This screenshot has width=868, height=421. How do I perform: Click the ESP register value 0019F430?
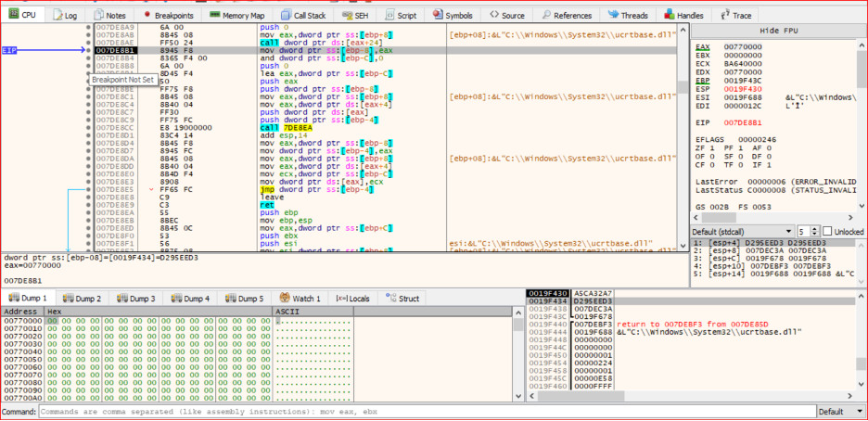pos(742,88)
